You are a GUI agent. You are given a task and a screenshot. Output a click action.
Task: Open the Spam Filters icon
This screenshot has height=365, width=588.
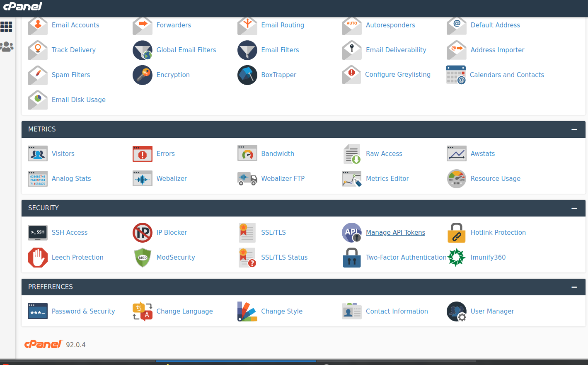[38, 75]
